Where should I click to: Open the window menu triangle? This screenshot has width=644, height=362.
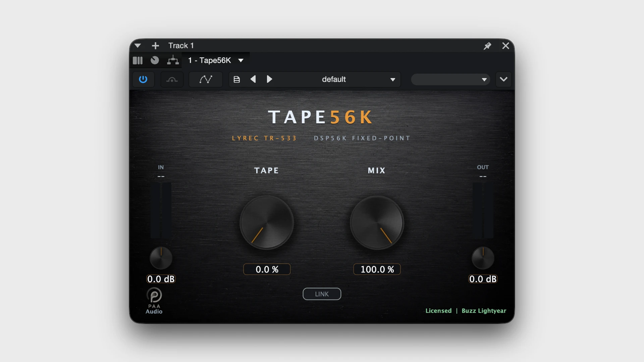click(138, 46)
